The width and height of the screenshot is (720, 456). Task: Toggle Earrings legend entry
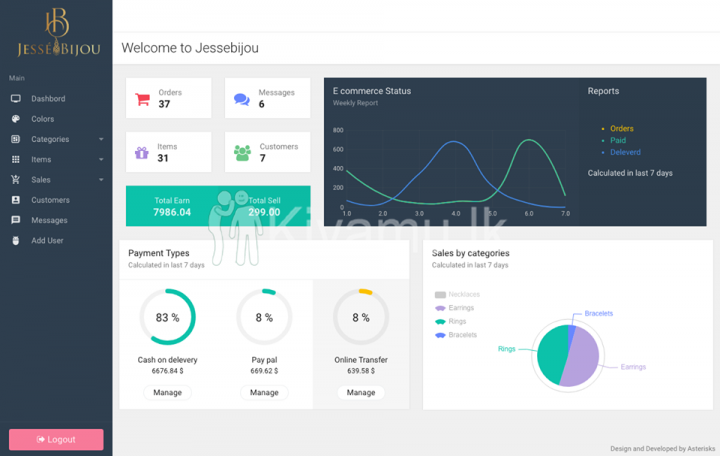(x=457, y=308)
